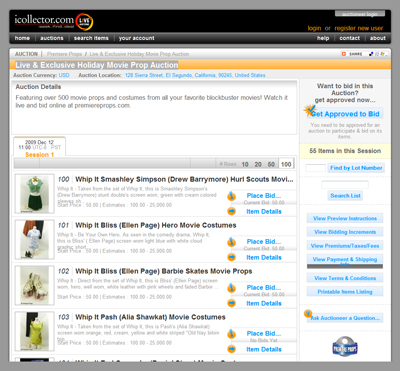Open Whip It Pash Movie Costumes title
This screenshot has height=371, width=400.
[150, 317]
